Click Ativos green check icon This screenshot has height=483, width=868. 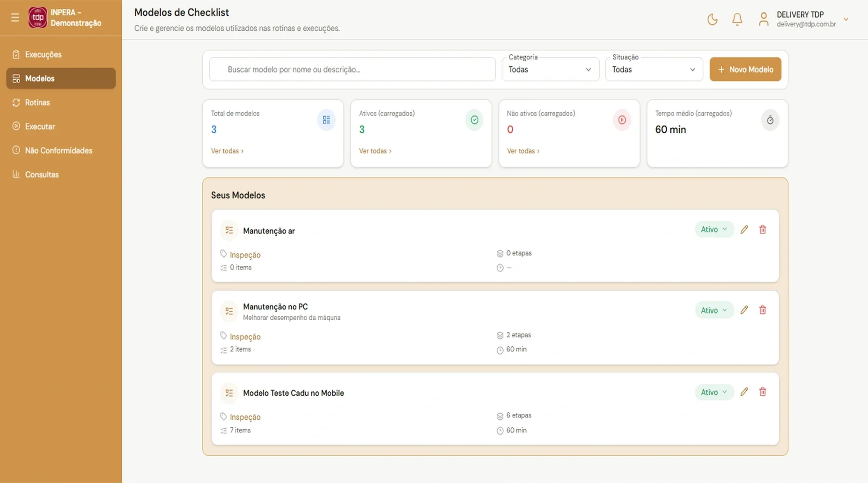474,120
